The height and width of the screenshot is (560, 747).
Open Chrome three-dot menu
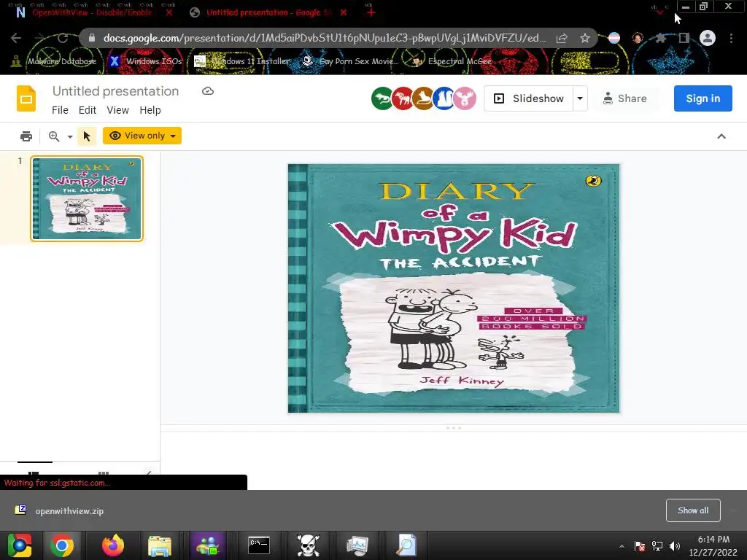pos(731,38)
